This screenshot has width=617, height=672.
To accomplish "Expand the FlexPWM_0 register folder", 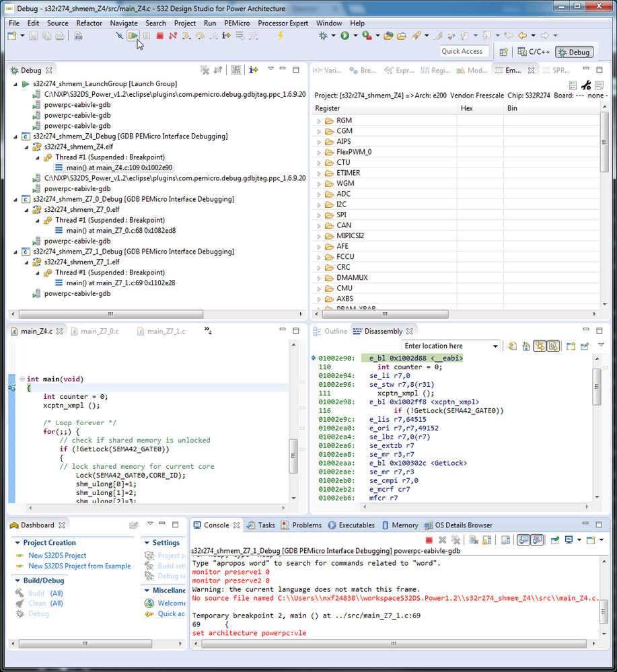I will point(318,152).
